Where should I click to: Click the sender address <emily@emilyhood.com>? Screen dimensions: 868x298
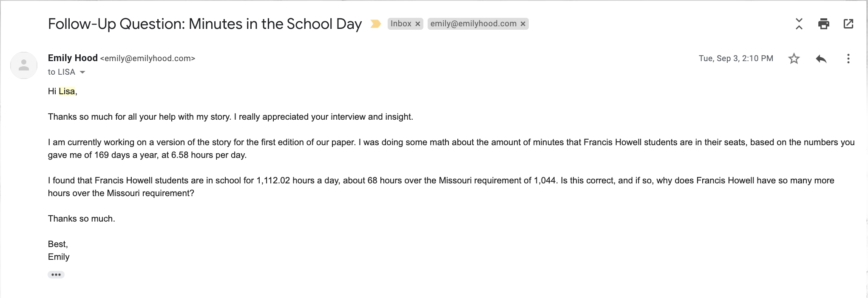pyautogui.click(x=148, y=59)
